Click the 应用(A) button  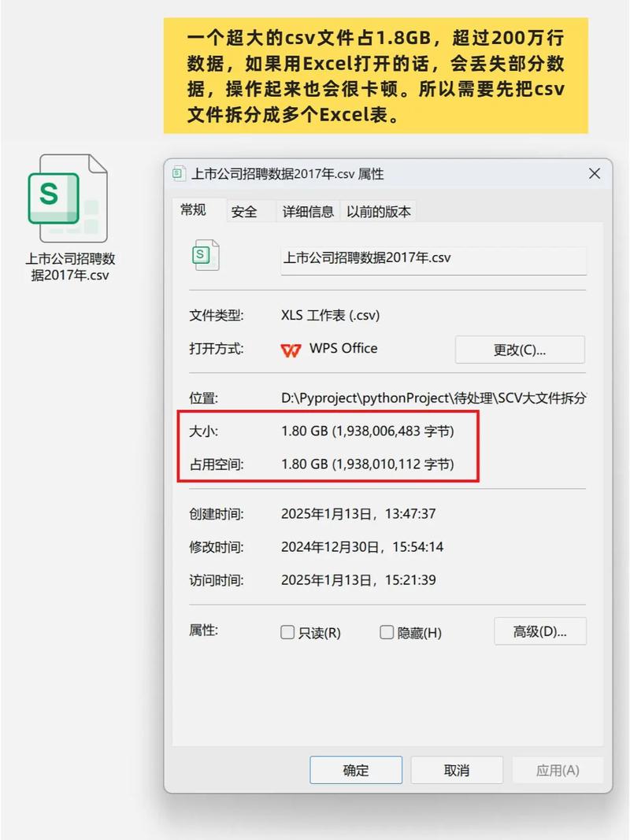(x=558, y=770)
